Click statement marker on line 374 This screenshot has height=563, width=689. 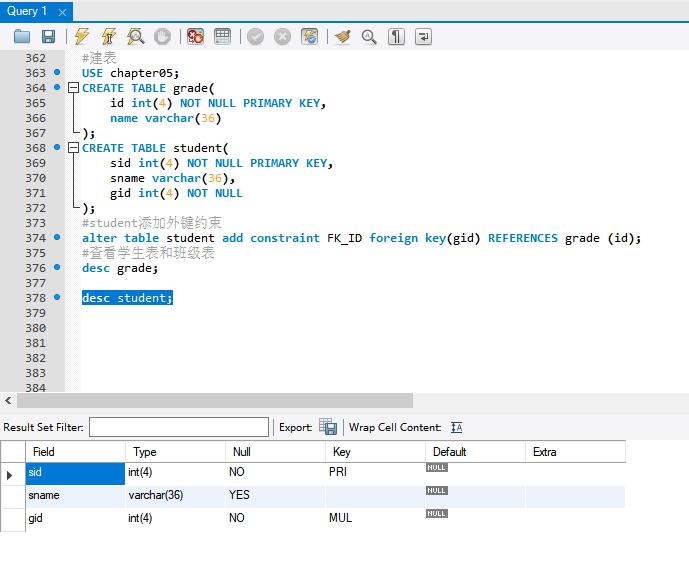click(x=57, y=237)
